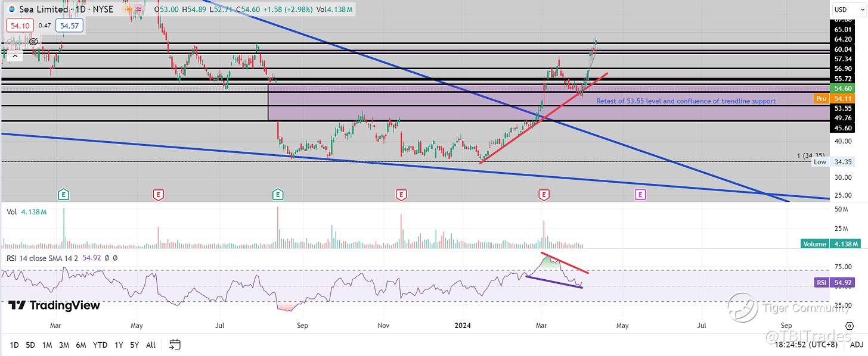
Task: Click the orange Pre 54.11 price label
Action: click(833, 98)
